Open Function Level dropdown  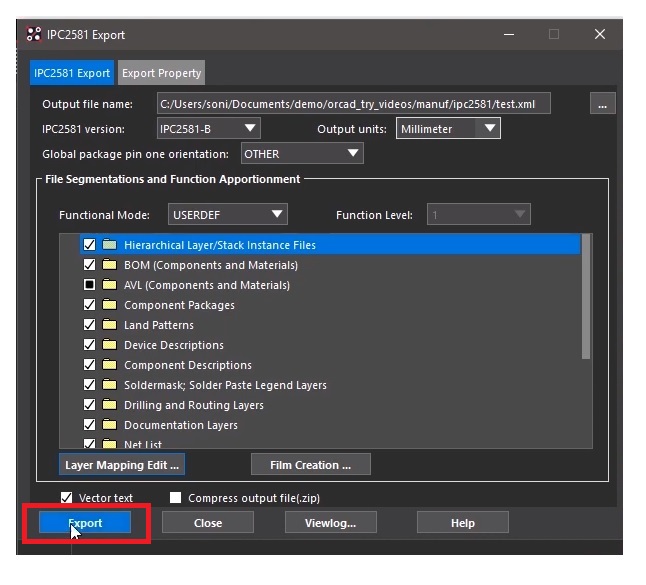click(x=479, y=215)
